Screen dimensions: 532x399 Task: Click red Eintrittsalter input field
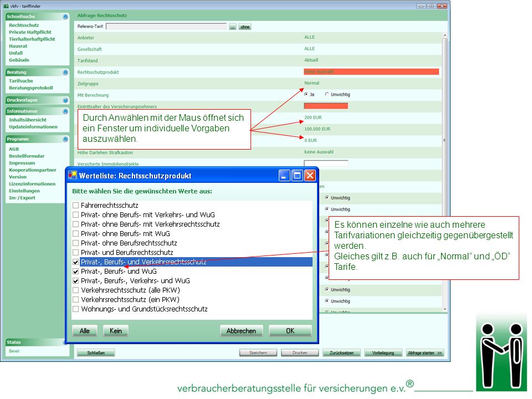[326, 106]
